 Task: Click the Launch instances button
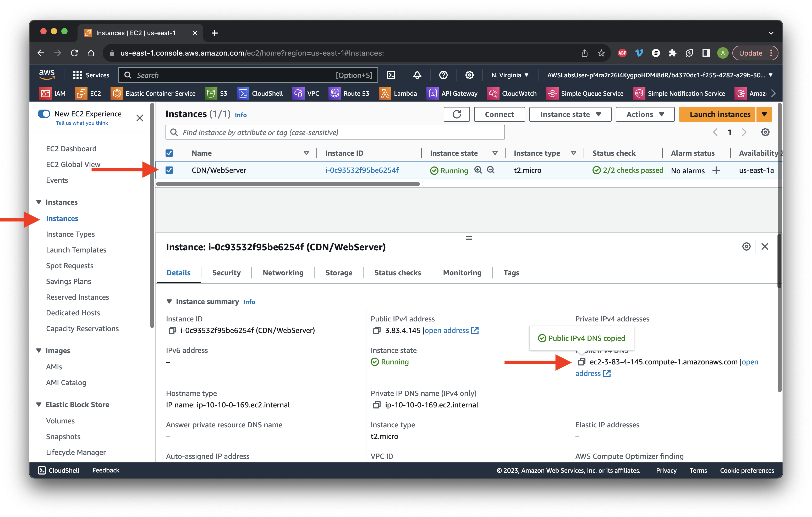coord(717,114)
